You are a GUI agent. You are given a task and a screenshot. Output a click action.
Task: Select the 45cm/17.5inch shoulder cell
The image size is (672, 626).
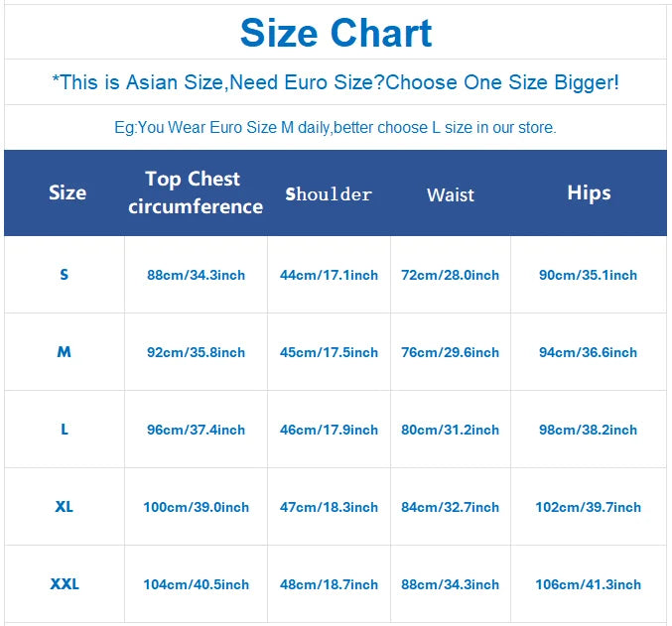click(x=329, y=352)
